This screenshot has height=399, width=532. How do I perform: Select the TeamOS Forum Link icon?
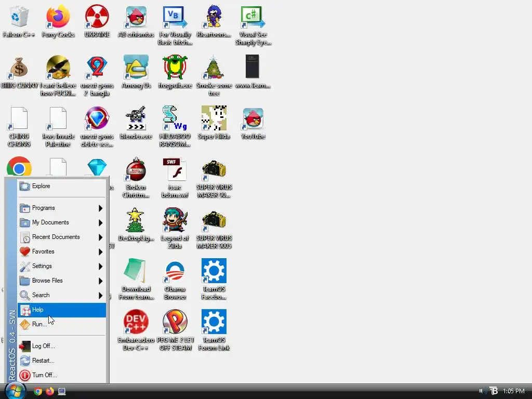(x=214, y=322)
